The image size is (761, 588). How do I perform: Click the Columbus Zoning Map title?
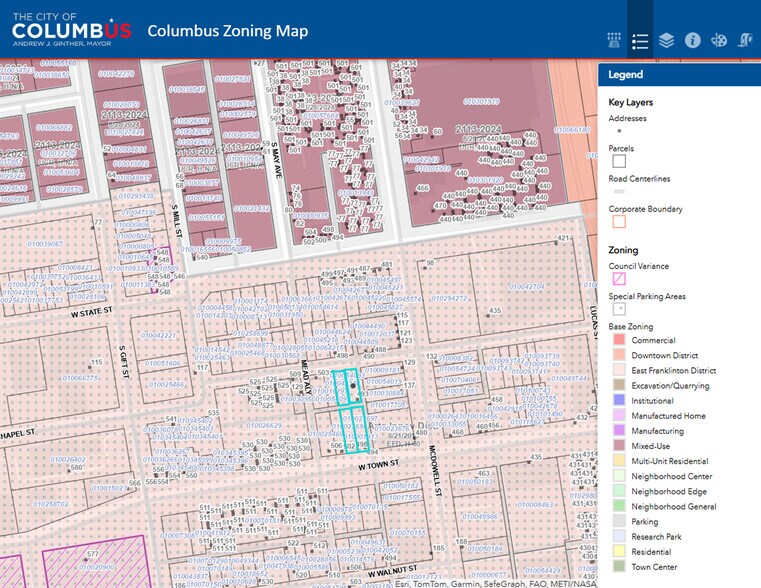point(228,30)
